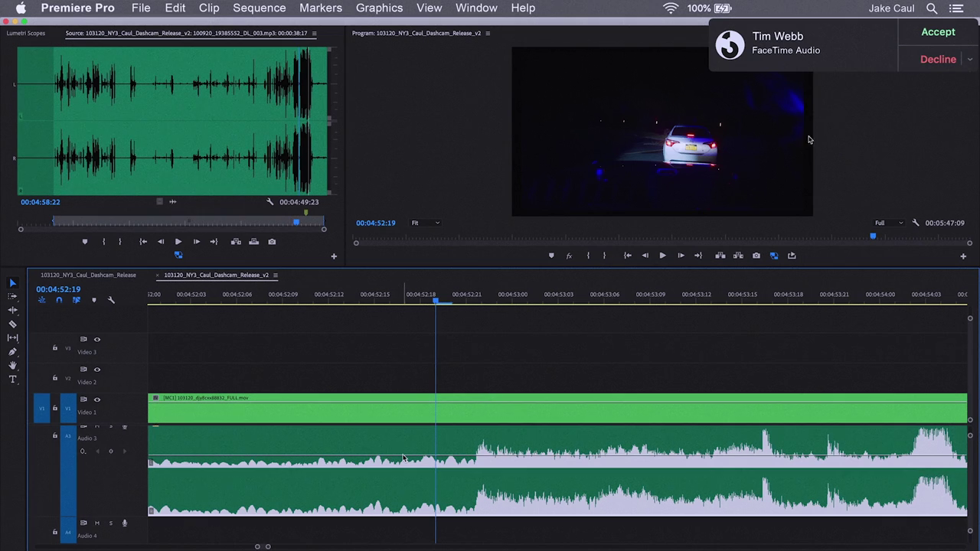980x551 pixels.
Task: Click Extract button in Program monitor
Action: [738, 256]
